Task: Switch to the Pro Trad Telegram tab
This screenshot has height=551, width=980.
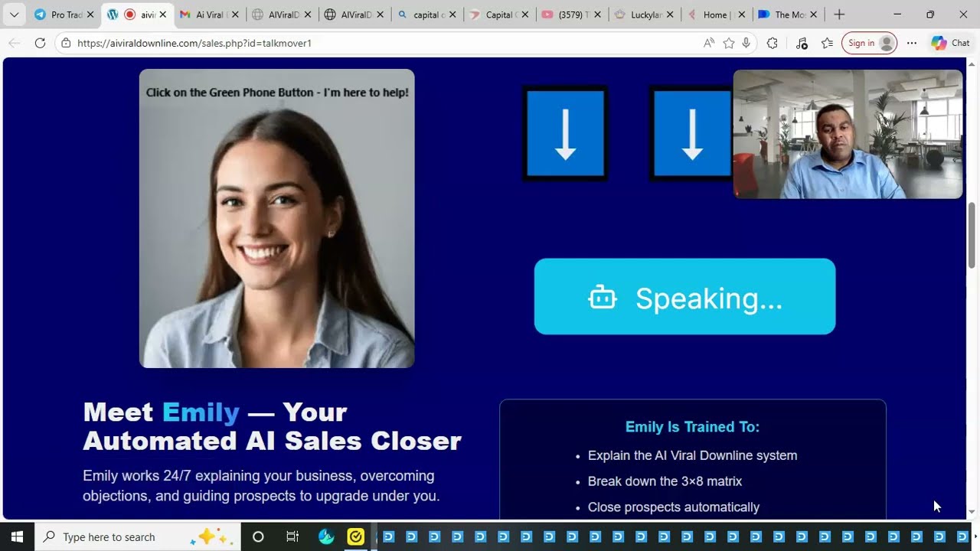Action: pos(64,15)
